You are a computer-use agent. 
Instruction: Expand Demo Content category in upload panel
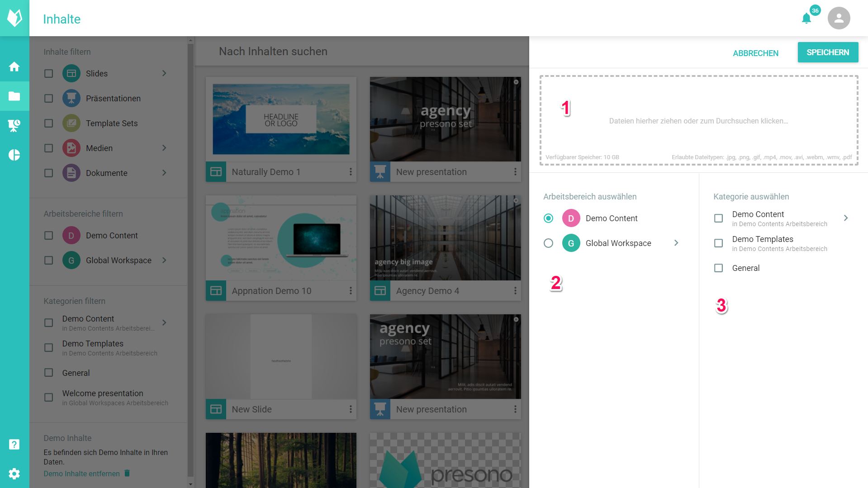tap(846, 218)
